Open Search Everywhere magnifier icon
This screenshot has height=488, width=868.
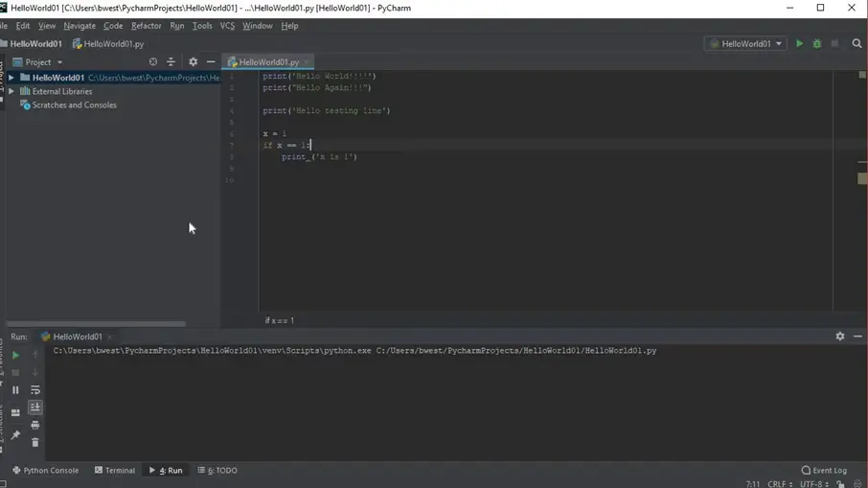click(x=857, y=43)
